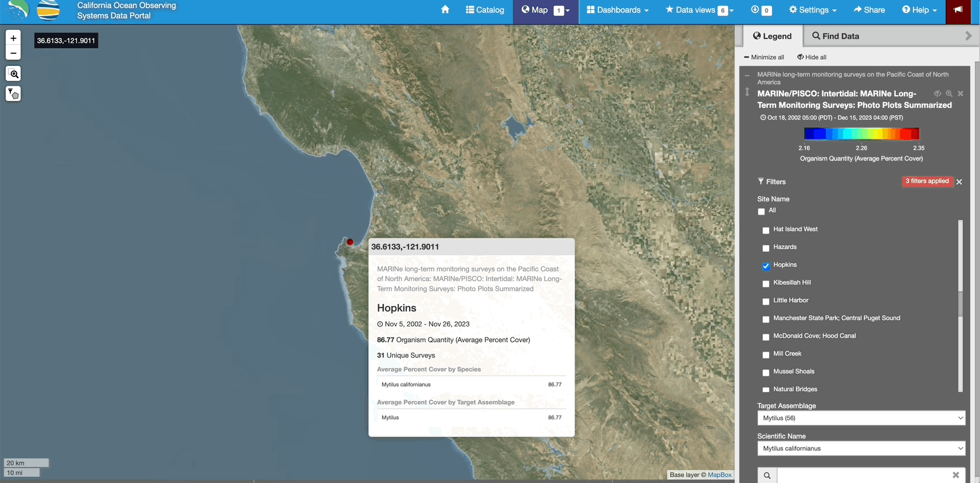Check Mill Creek site

click(766, 355)
